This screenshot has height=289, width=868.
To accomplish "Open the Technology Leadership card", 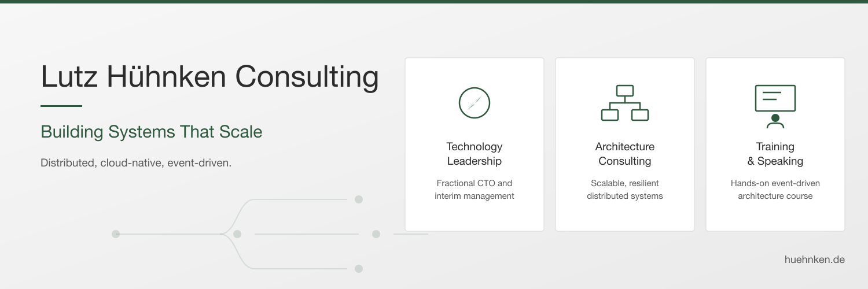I will (x=475, y=144).
